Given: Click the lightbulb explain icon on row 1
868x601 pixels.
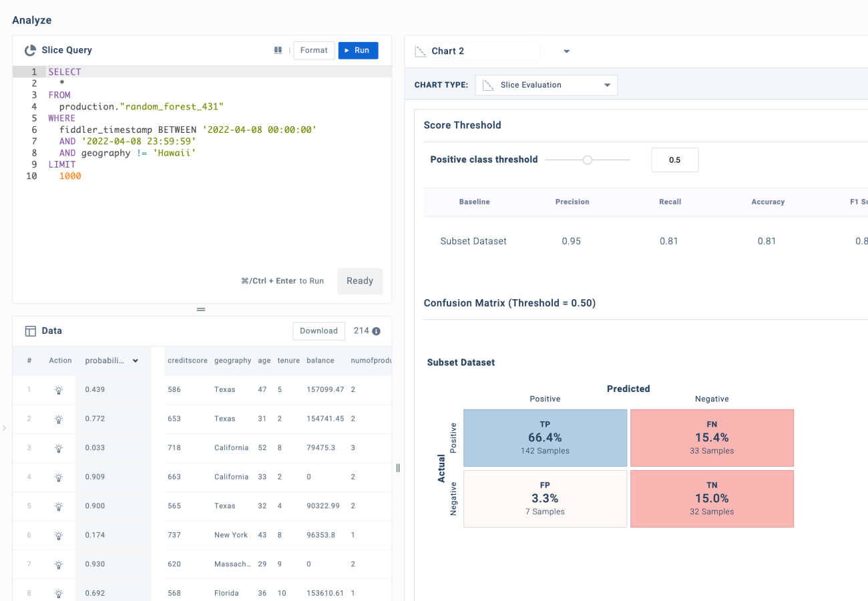Looking at the screenshot, I should pyautogui.click(x=59, y=389).
